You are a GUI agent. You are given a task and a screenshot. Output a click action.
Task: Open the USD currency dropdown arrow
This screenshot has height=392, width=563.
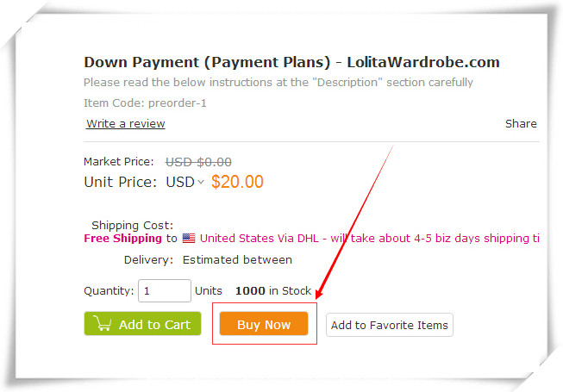click(201, 182)
